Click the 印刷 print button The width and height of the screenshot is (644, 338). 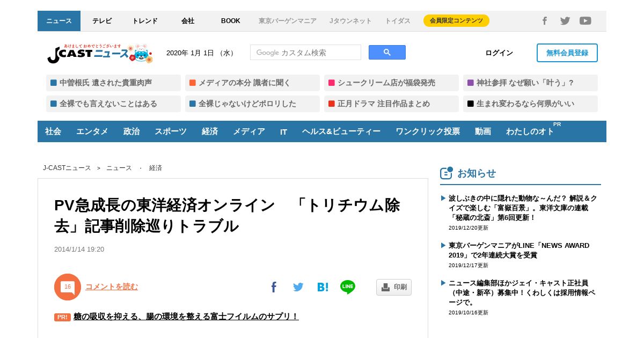(x=394, y=287)
